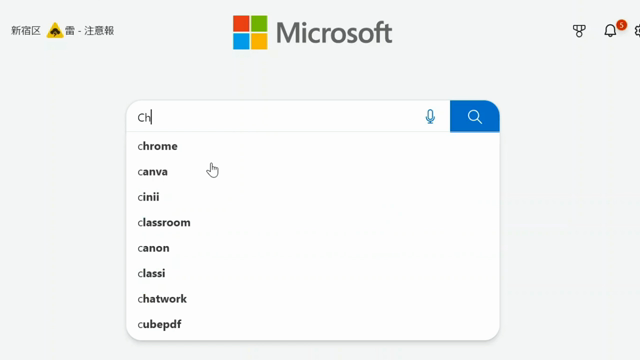640x360 pixels.
Task: Choose the cinii suggestion
Action: pos(313,197)
